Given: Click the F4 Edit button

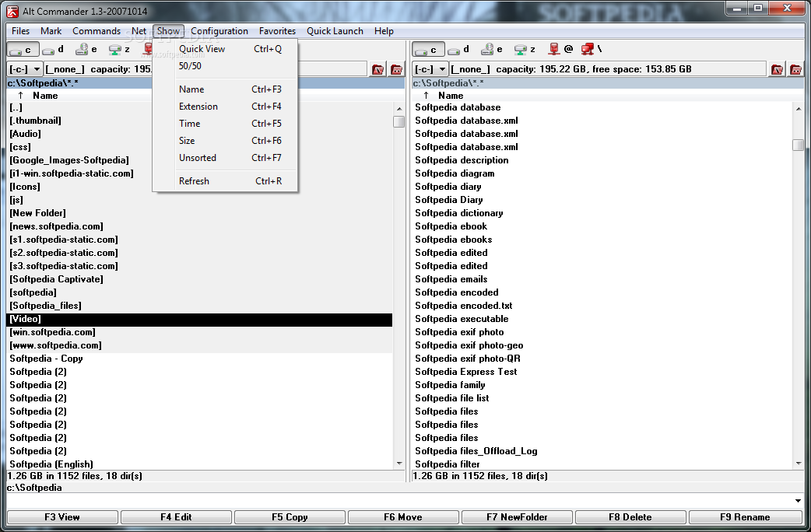Looking at the screenshot, I should pos(176,517).
